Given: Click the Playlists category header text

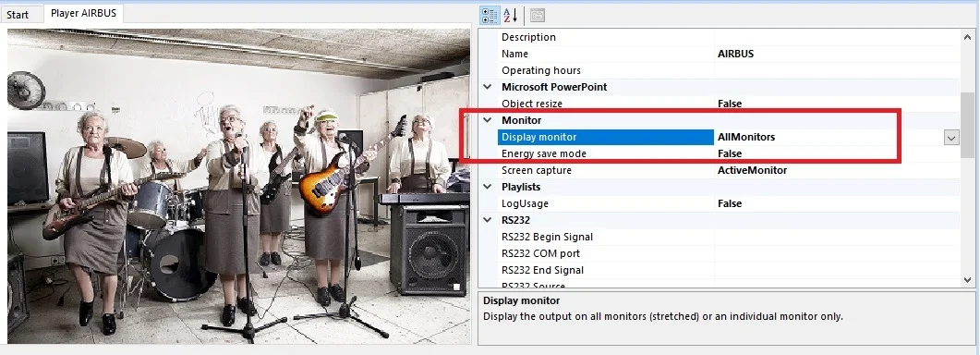Looking at the screenshot, I should click(x=521, y=187).
